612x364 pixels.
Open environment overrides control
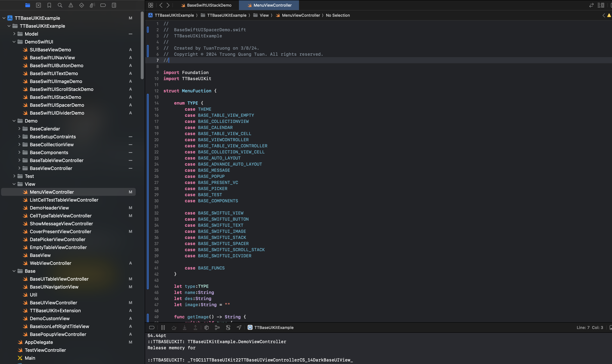click(228, 328)
